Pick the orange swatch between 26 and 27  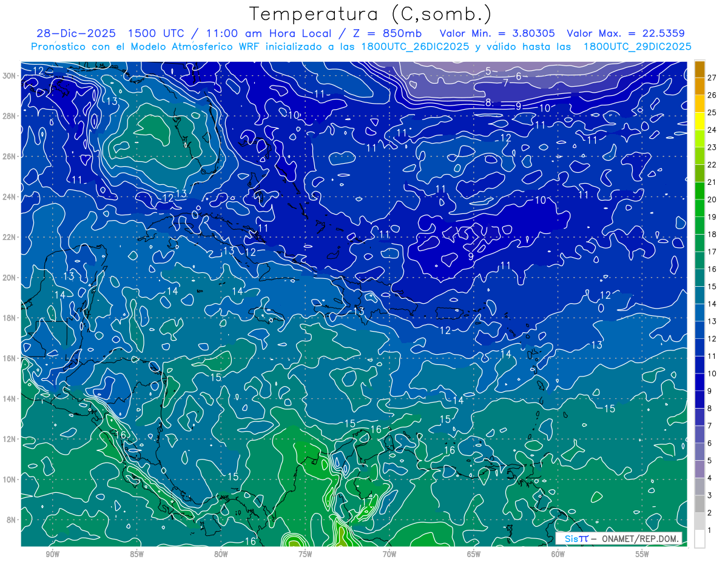click(x=699, y=86)
